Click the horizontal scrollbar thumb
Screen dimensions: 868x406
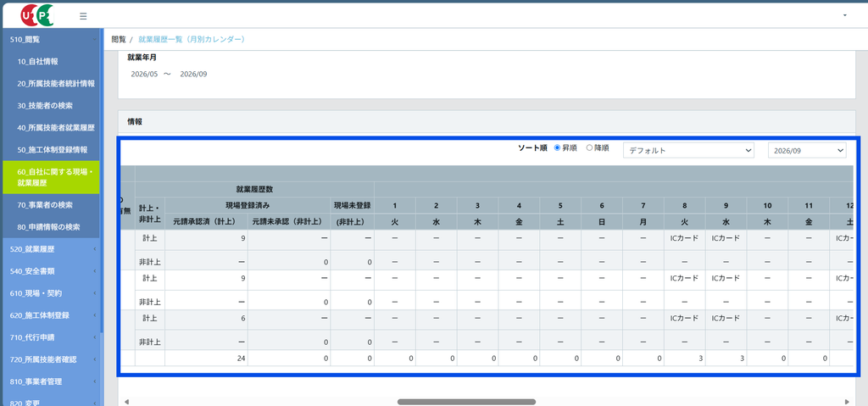pos(466,402)
